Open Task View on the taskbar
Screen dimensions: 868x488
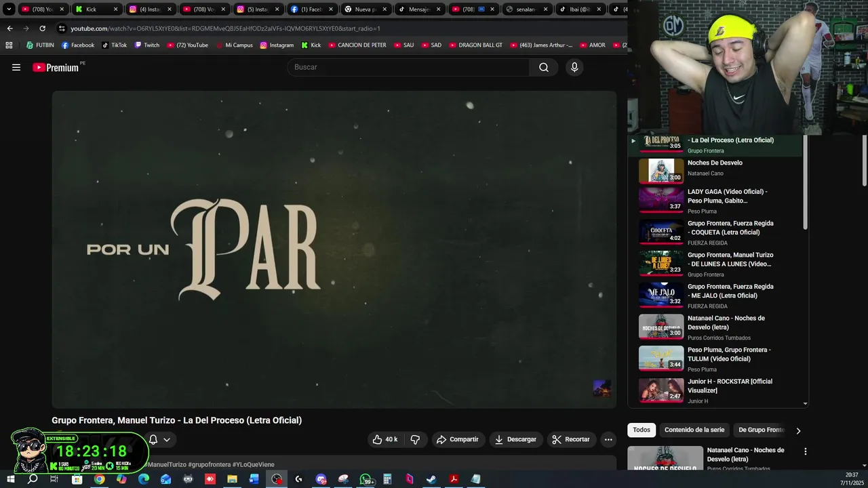click(54, 479)
